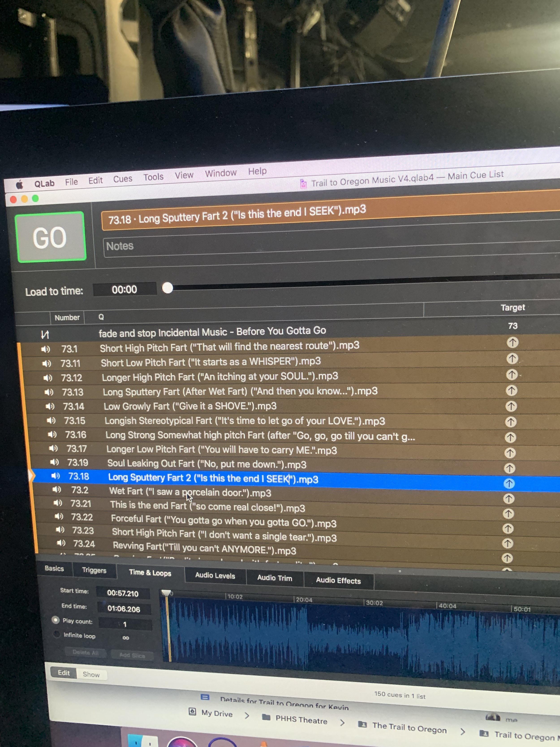The width and height of the screenshot is (560, 747).
Task: Click the audio speaker icon for cue 73.16
Action: pyautogui.click(x=52, y=434)
